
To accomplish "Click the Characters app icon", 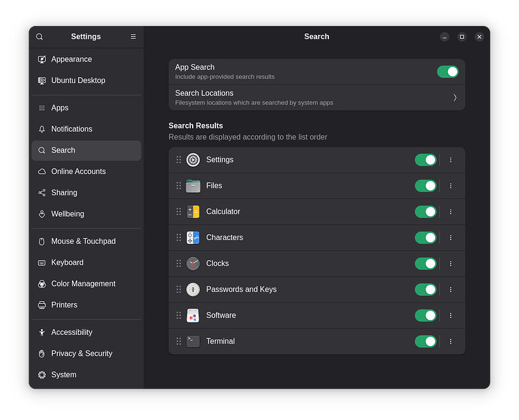I will pyautogui.click(x=193, y=238).
